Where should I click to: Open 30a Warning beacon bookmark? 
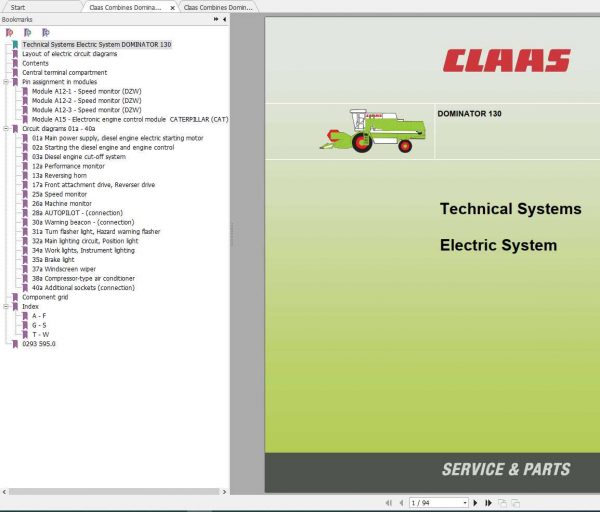(83, 222)
